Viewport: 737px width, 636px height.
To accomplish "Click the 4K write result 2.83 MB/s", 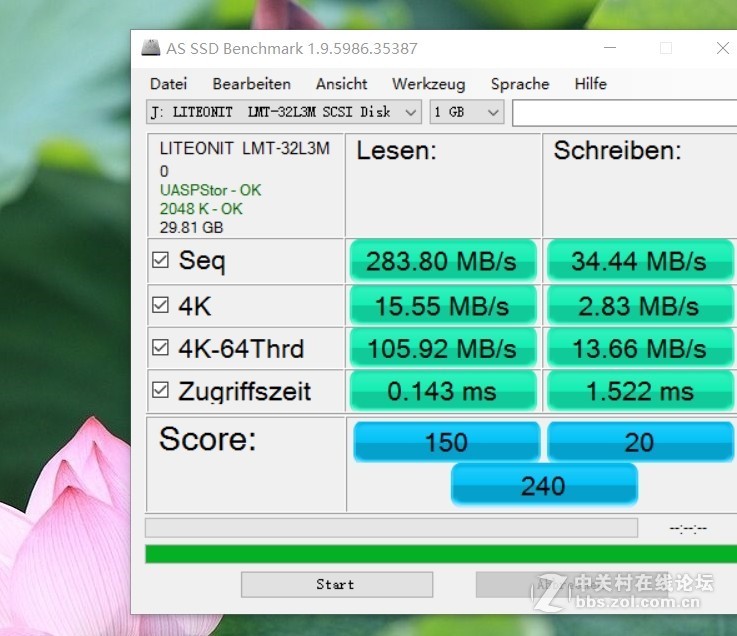I will point(640,306).
